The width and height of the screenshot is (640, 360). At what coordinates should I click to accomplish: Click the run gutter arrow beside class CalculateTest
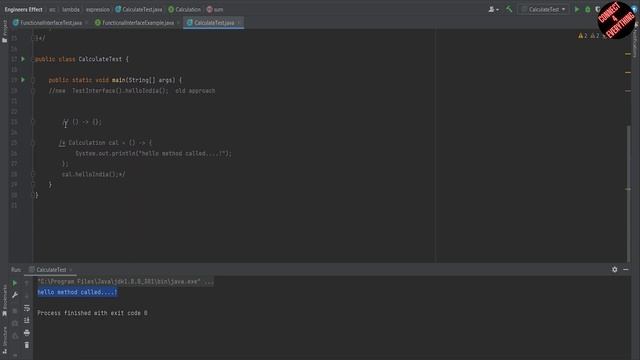[x=23, y=59]
